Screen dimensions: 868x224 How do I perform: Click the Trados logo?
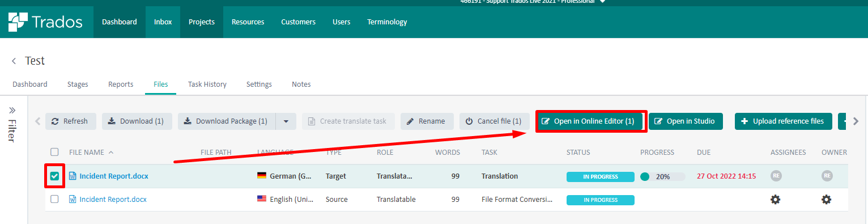point(45,22)
